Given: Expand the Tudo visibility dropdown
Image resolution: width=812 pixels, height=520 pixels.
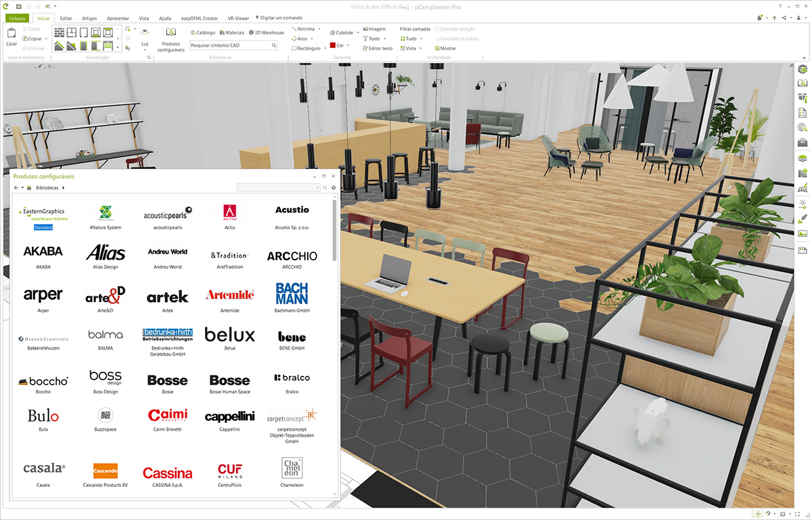Looking at the screenshot, I should tap(421, 39).
